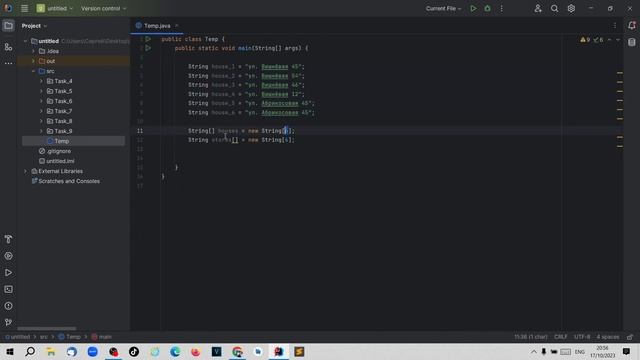Open the Services tool window
640x360 pixels.
(x=8, y=256)
